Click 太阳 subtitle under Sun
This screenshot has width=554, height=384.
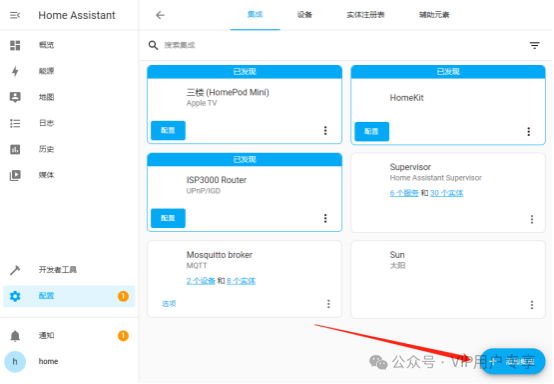pos(397,266)
